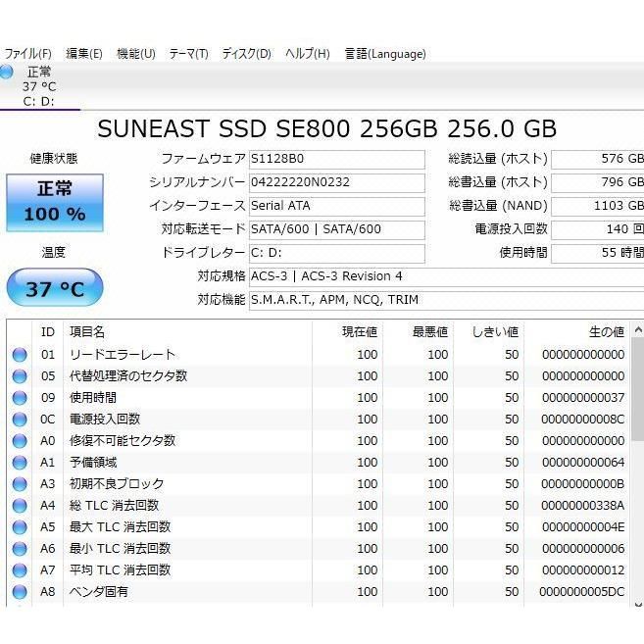Click the drive letter field C: D:
This screenshot has width=644, height=644.
pos(337,253)
